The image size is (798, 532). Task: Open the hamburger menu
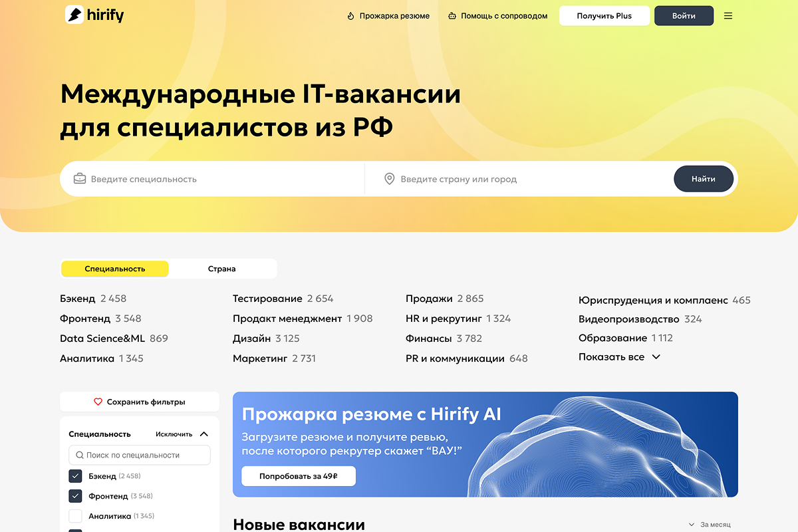(x=728, y=16)
